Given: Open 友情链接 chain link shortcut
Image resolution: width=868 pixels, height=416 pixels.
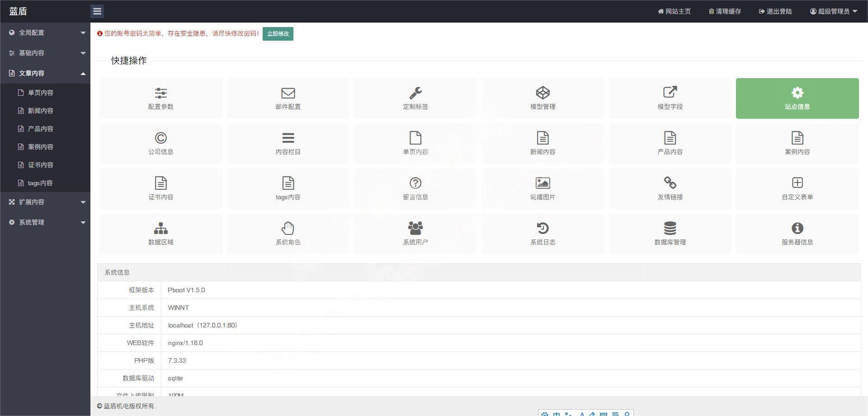Looking at the screenshot, I should tap(670, 189).
